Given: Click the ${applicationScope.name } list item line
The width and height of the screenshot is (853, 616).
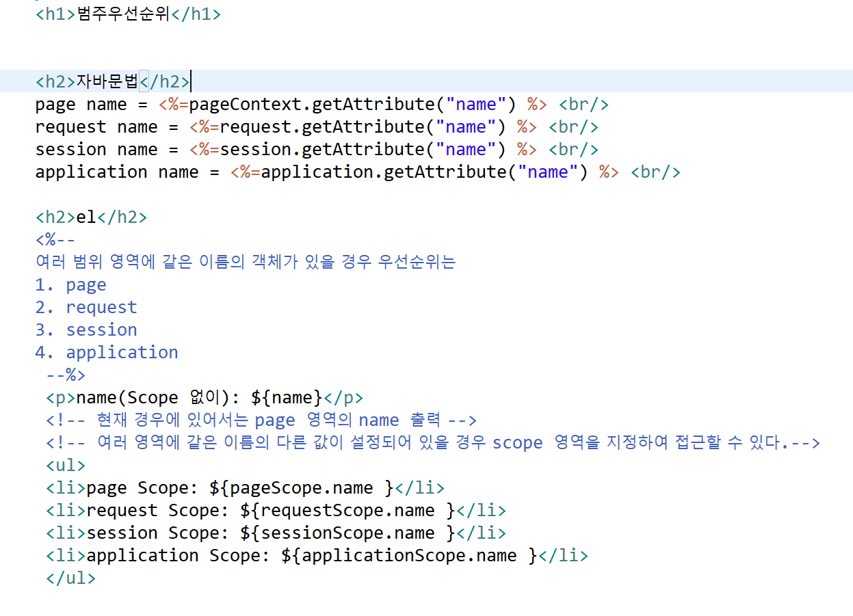Looking at the screenshot, I should 317,555.
